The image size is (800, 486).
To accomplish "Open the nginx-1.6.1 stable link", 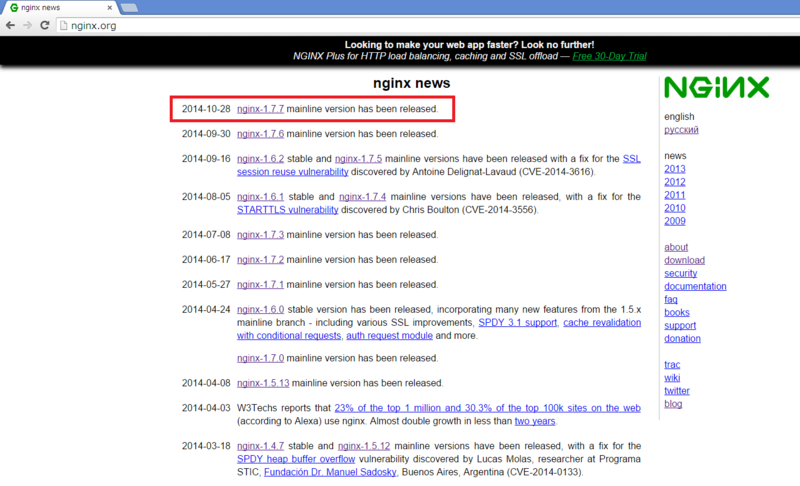I will point(260,196).
